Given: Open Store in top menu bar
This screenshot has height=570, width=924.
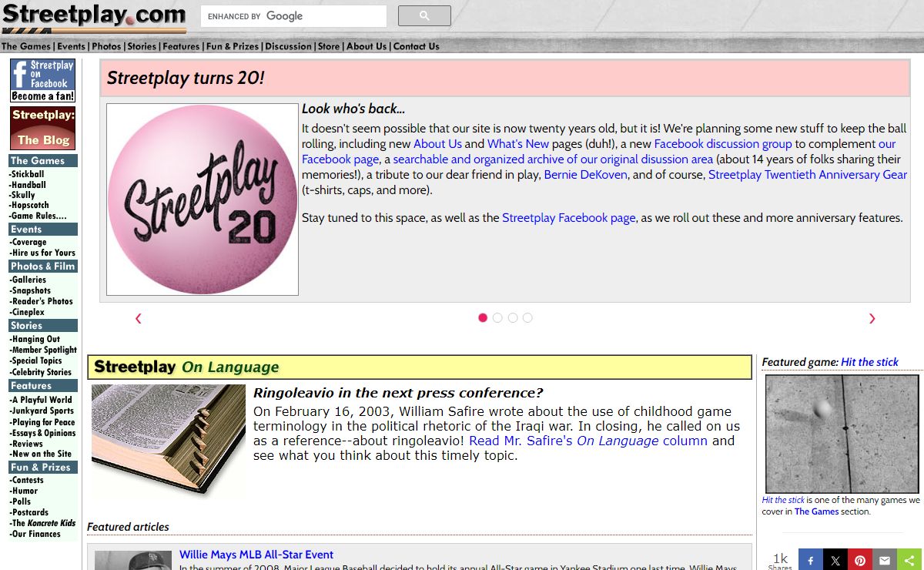Looking at the screenshot, I should pyautogui.click(x=329, y=46).
